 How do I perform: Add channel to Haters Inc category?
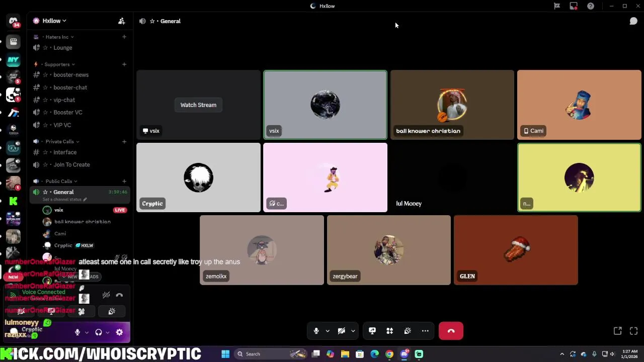point(124,37)
